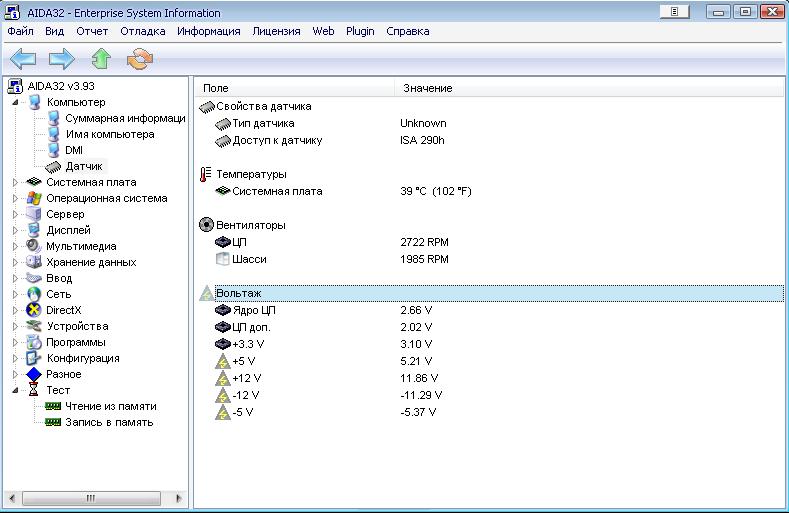The width and height of the screenshot is (789, 513).
Task: Open the Файл menu
Action: pyautogui.click(x=20, y=31)
